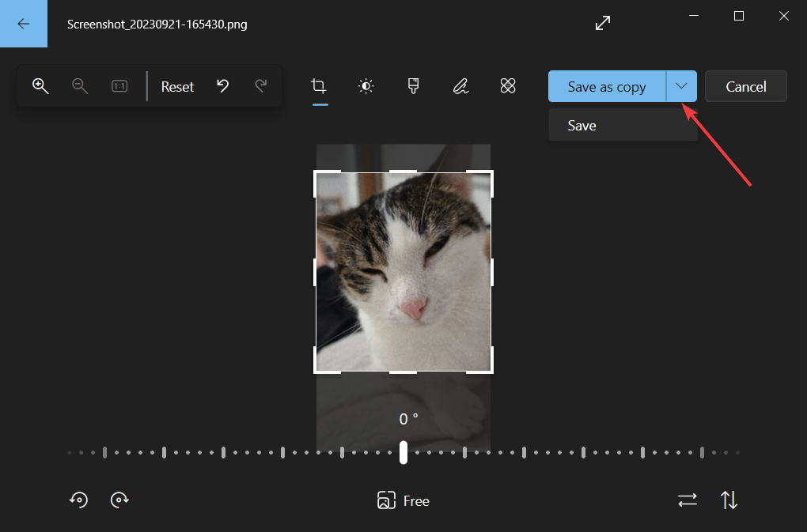The height and width of the screenshot is (532, 807).
Task: Cancel the current edits
Action: coord(745,86)
